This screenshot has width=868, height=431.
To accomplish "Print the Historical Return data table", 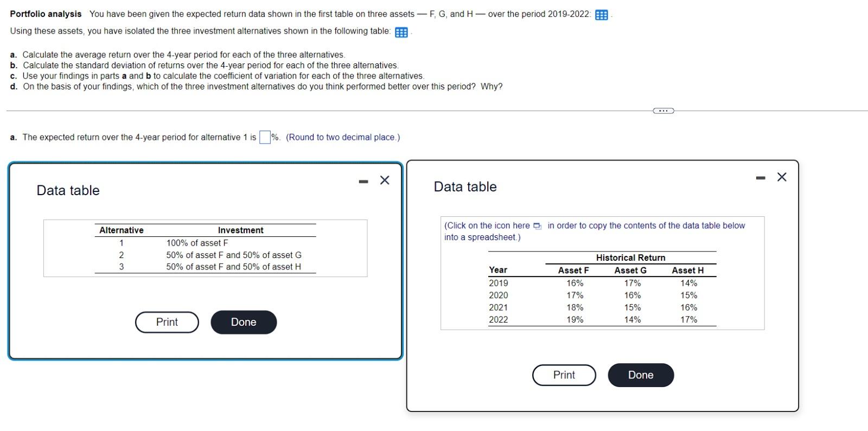I will point(564,375).
